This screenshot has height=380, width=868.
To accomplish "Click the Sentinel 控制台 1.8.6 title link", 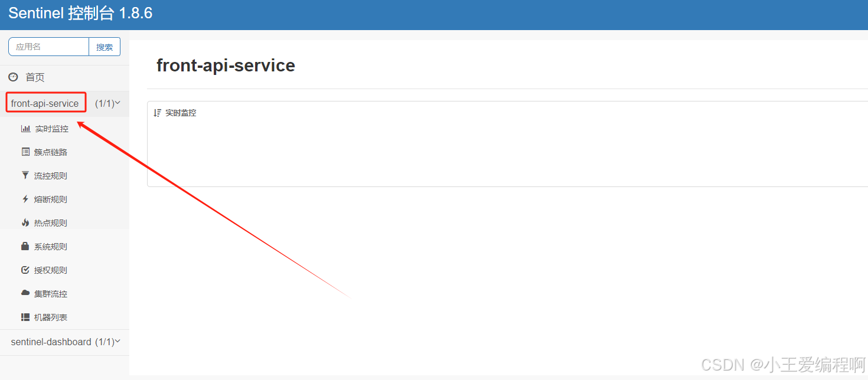I will coord(80,14).
